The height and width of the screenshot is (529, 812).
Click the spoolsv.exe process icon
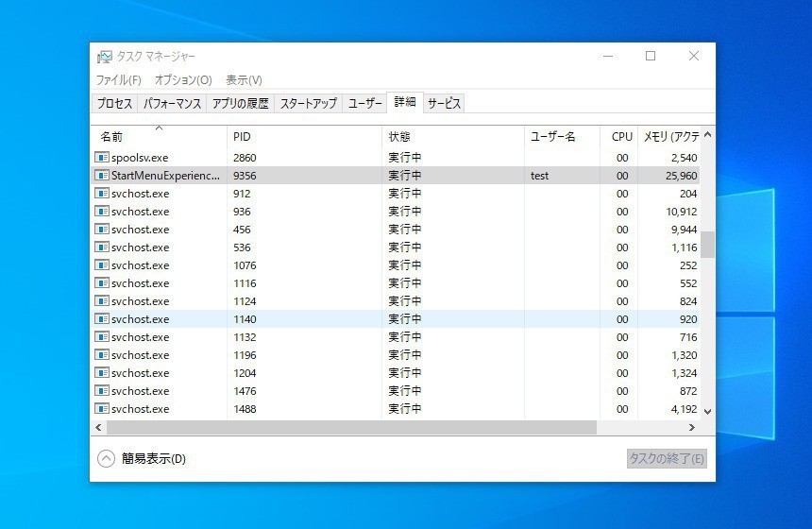pos(102,157)
